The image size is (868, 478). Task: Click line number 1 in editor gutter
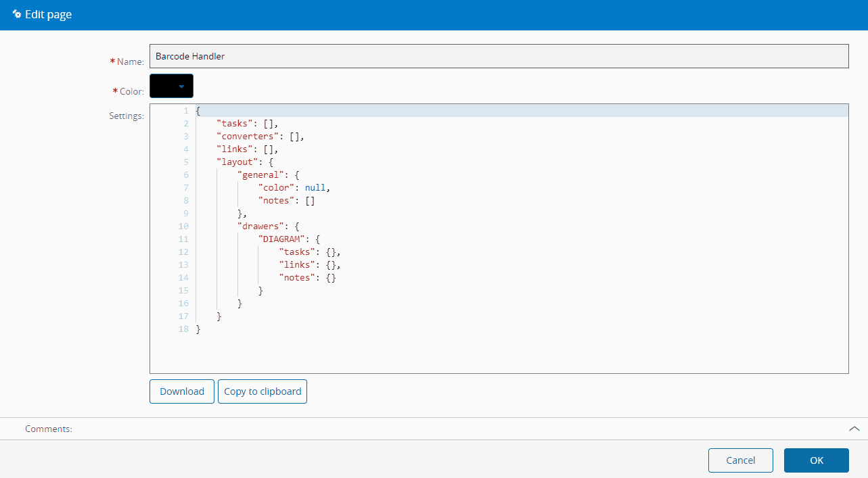[x=185, y=111]
